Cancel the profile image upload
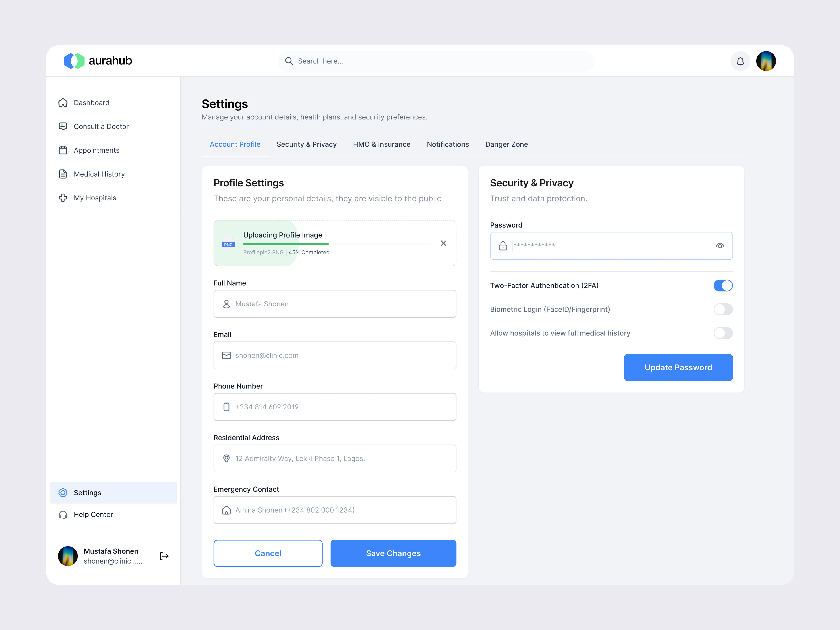The height and width of the screenshot is (630, 840). (443, 243)
